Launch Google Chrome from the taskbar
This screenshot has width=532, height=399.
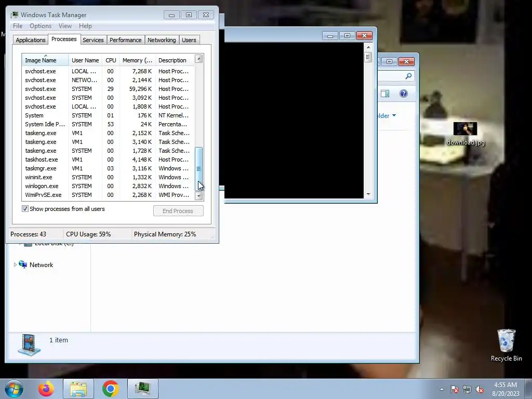[x=110, y=389]
